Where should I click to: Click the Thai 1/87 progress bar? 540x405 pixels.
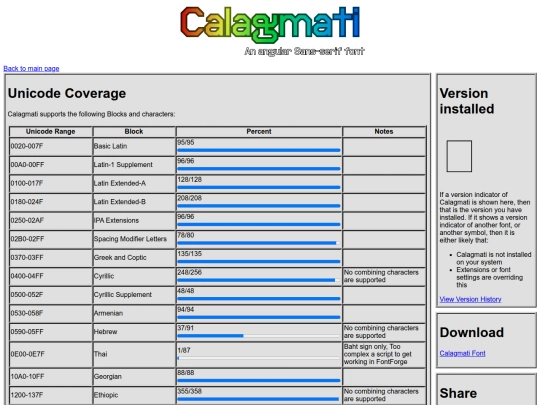click(259, 358)
